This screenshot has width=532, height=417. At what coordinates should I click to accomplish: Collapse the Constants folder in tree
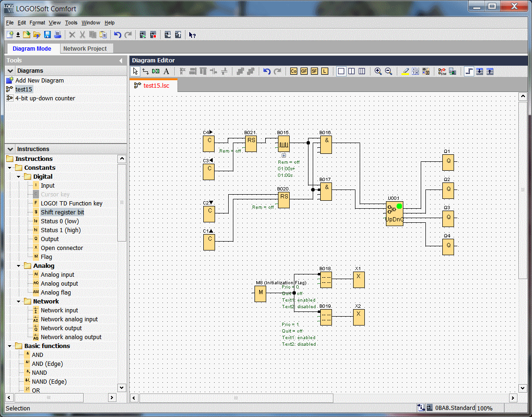click(x=10, y=168)
